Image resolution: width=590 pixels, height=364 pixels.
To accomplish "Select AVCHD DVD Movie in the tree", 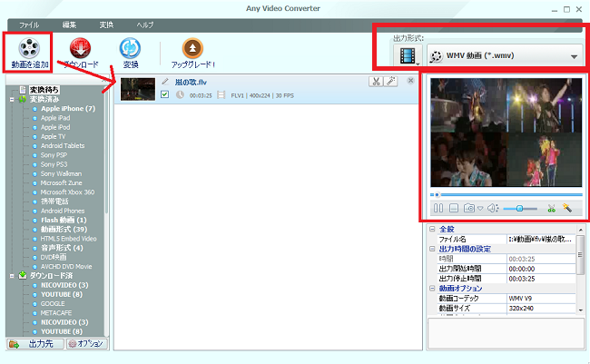I will [x=66, y=267].
